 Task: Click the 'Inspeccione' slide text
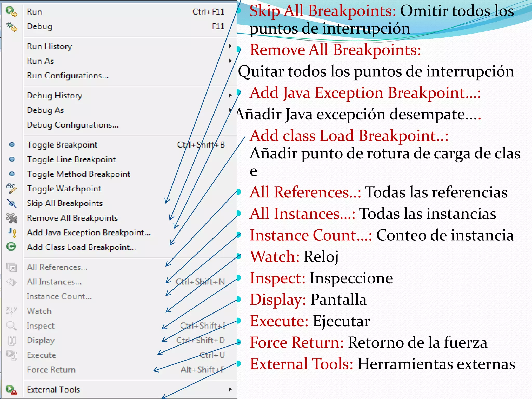point(351,278)
